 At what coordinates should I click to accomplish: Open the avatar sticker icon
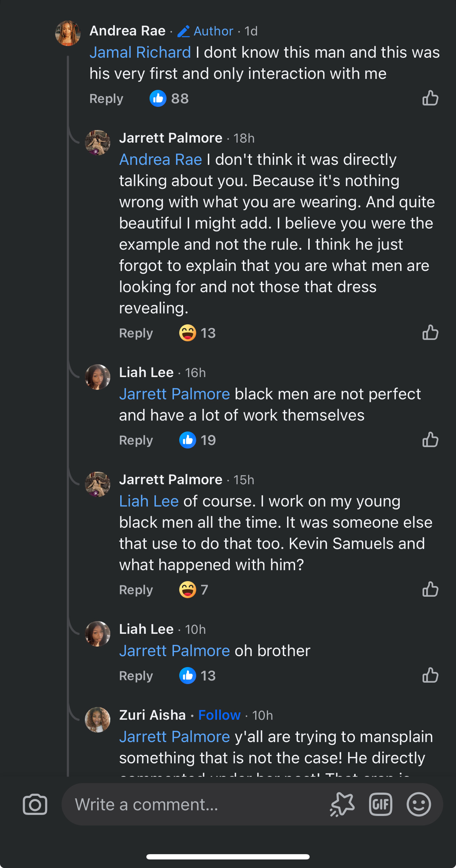342,805
